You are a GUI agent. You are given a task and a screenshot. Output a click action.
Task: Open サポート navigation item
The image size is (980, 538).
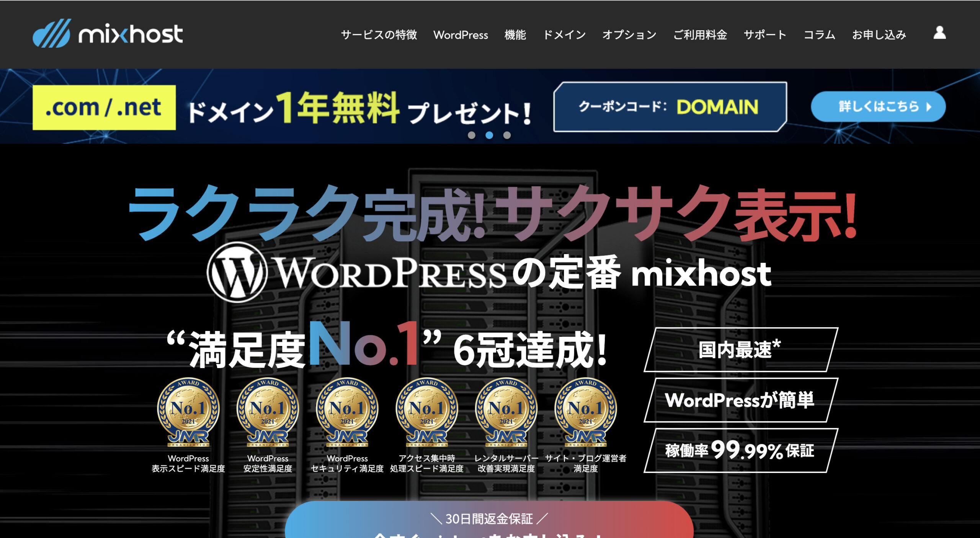tap(765, 35)
